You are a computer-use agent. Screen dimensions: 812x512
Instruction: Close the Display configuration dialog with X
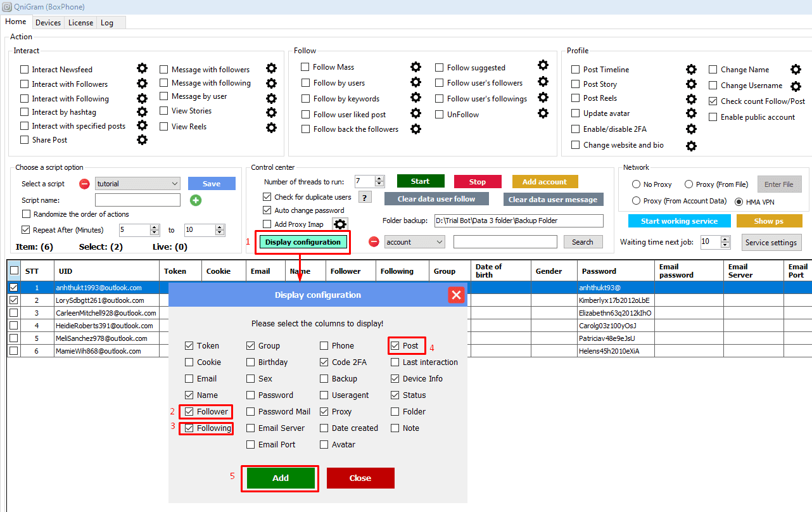tap(456, 295)
